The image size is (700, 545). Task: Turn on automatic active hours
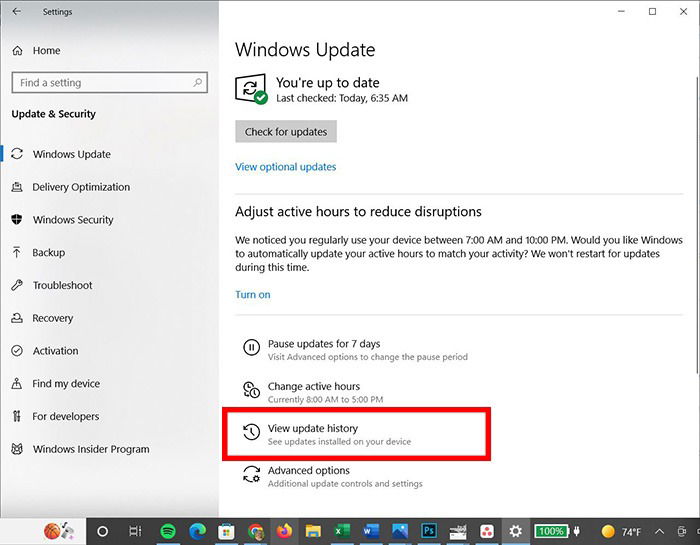click(253, 295)
